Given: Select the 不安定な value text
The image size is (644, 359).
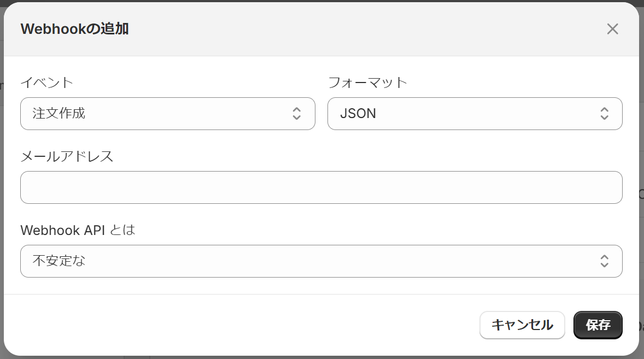Looking at the screenshot, I should [59, 261].
